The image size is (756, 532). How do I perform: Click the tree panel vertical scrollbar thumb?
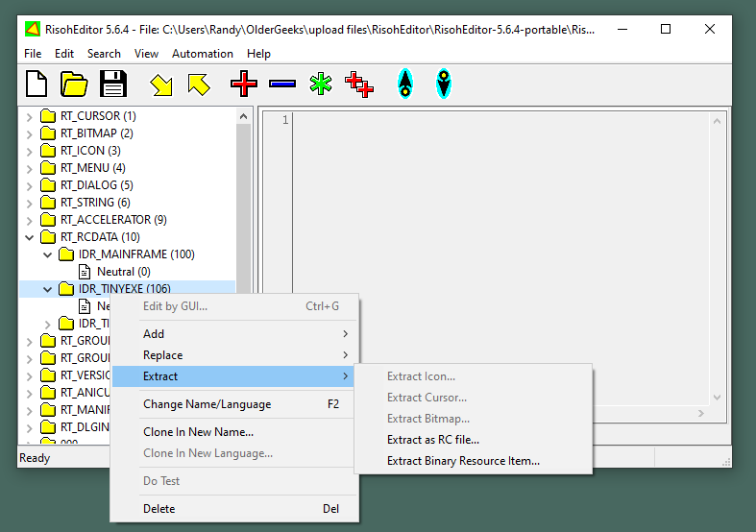pos(243,208)
